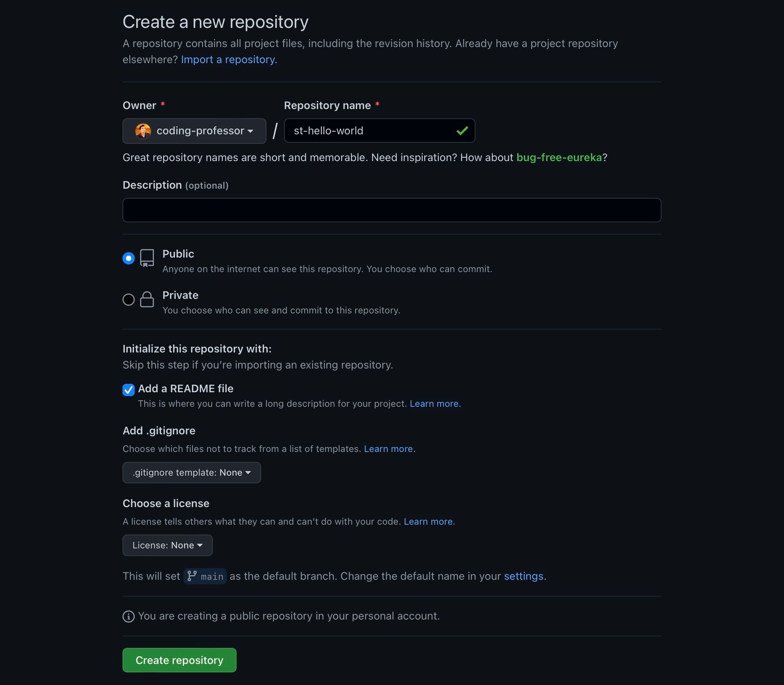Click the coding-professor avatar icon
784x685 pixels.
pyautogui.click(x=143, y=131)
